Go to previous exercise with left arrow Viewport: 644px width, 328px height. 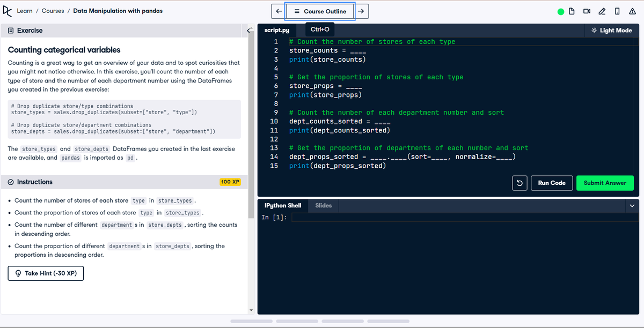click(278, 11)
